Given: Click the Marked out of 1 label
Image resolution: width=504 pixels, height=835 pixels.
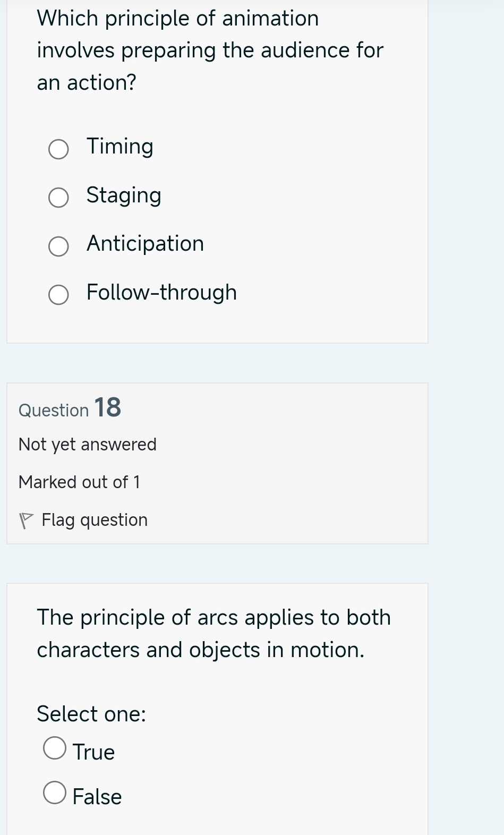Looking at the screenshot, I should point(79,482).
